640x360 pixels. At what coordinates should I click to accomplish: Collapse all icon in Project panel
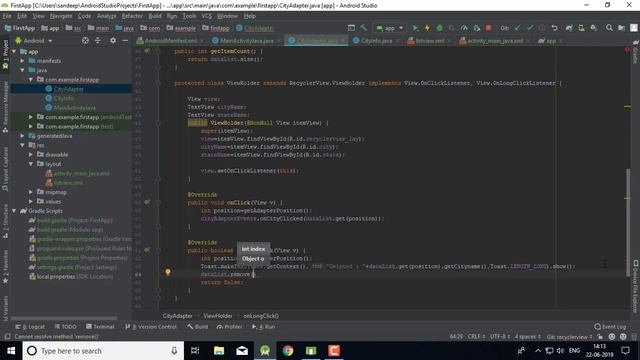98,40
